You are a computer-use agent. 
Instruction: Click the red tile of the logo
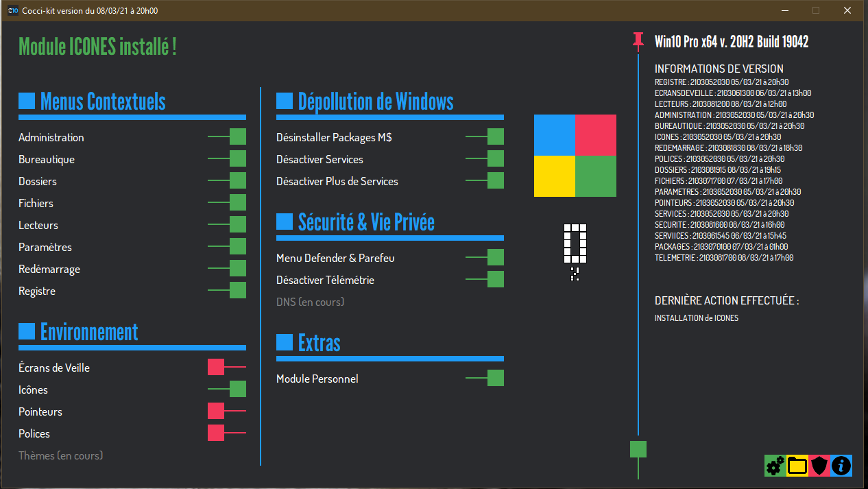click(596, 135)
